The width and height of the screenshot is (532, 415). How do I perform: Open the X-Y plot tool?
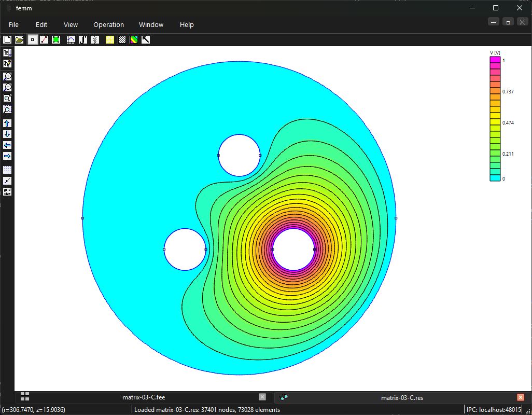pos(71,40)
